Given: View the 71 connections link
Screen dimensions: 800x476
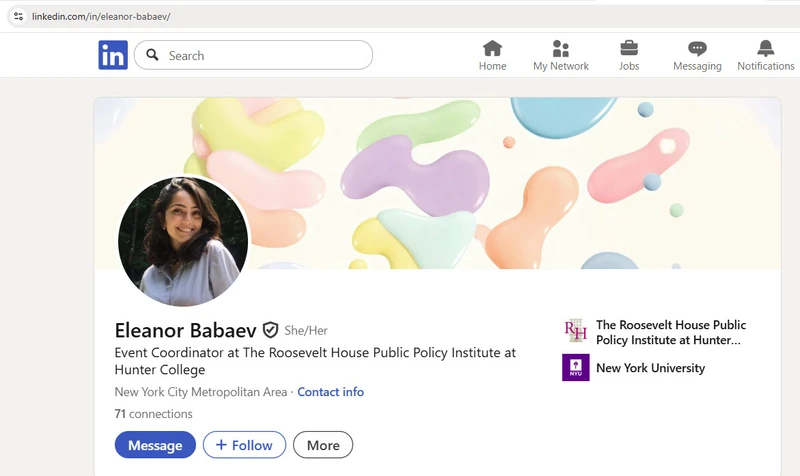Looking at the screenshot, I should point(153,414).
